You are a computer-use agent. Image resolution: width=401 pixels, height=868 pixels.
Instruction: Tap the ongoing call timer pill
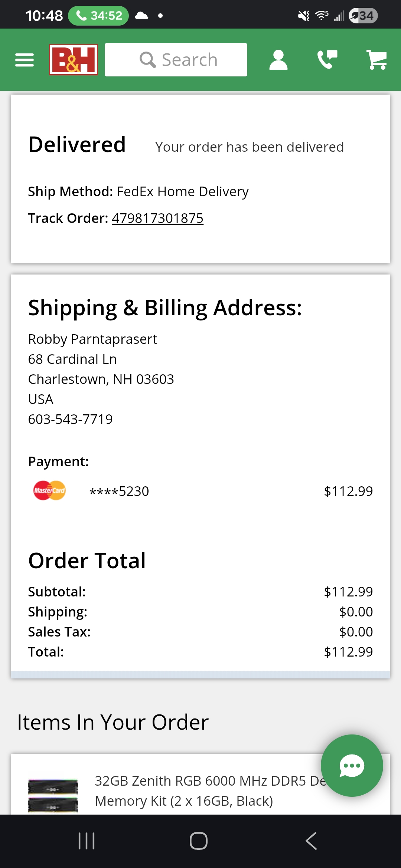98,16
